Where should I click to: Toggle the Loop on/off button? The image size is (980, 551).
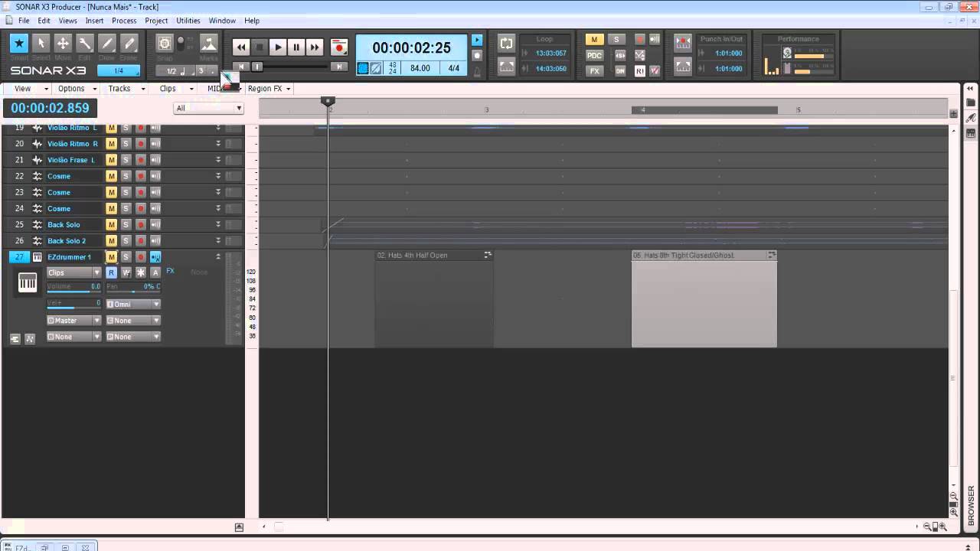point(506,44)
